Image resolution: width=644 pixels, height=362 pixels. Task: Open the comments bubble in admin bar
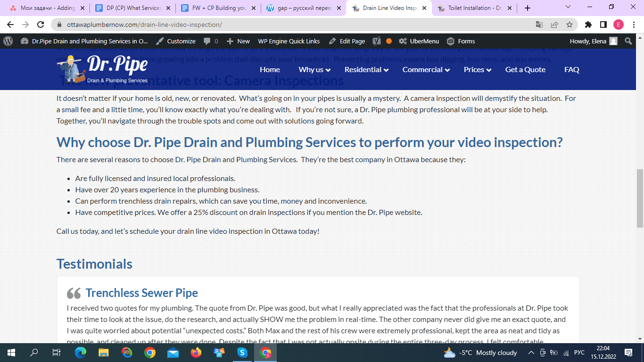pos(211,41)
